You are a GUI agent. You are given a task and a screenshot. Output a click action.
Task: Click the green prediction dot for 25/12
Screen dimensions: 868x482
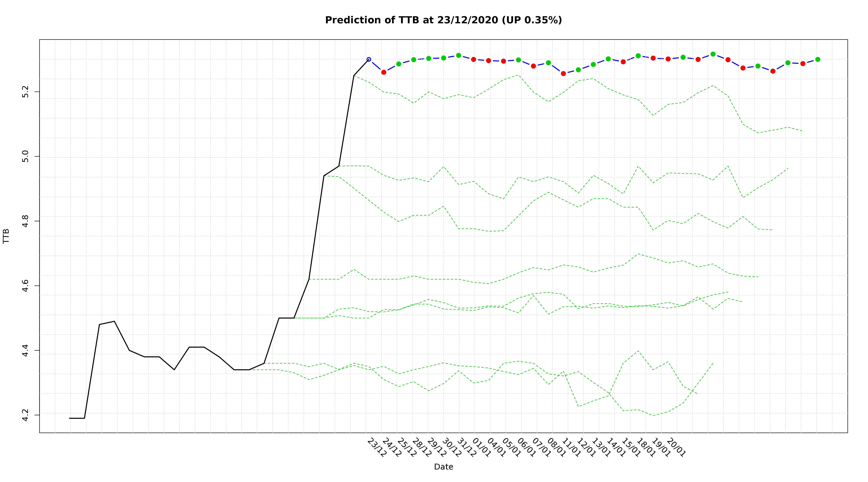pos(399,64)
